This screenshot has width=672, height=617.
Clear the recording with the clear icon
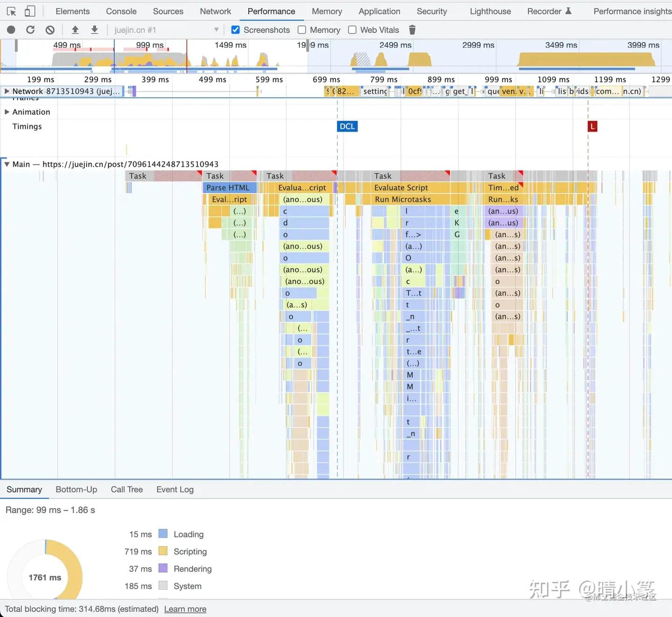[50, 30]
